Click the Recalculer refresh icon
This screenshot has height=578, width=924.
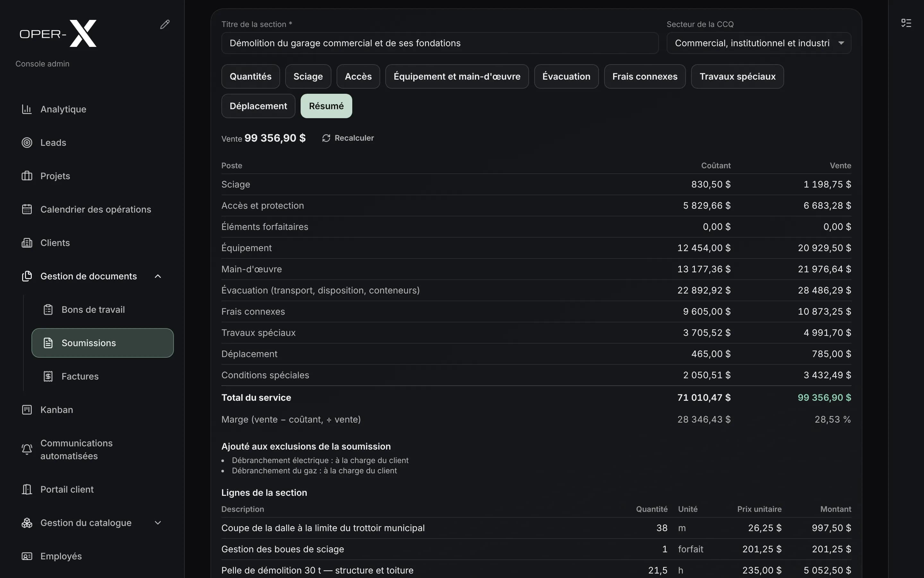(326, 138)
